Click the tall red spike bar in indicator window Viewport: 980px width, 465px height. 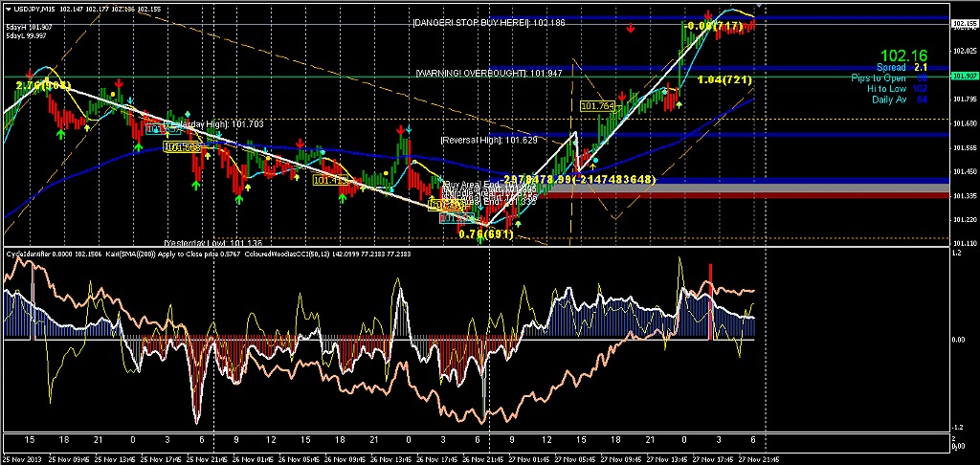[x=710, y=302]
